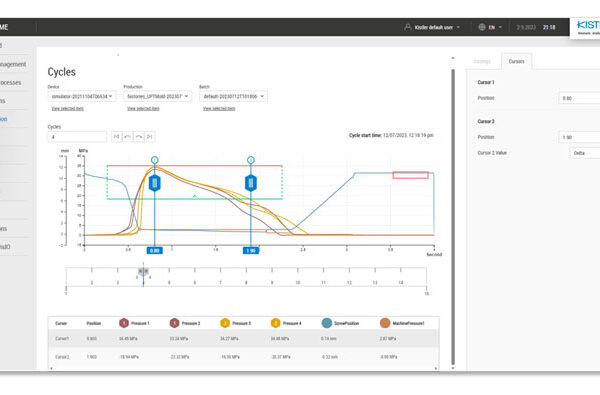The height and width of the screenshot is (395, 600).
Task: Select the Cursor2 table row
Action: (x=243, y=357)
